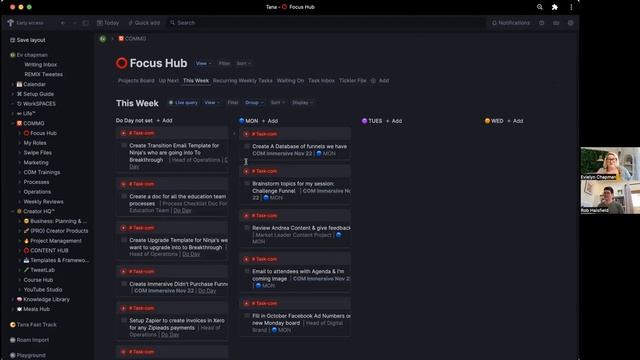Click the Business: Planning emoji icon
The width and height of the screenshot is (640, 360).
pos(26,221)
